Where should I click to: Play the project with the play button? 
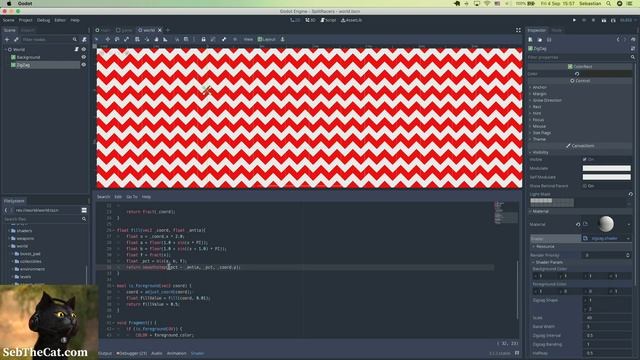[574, 20]
